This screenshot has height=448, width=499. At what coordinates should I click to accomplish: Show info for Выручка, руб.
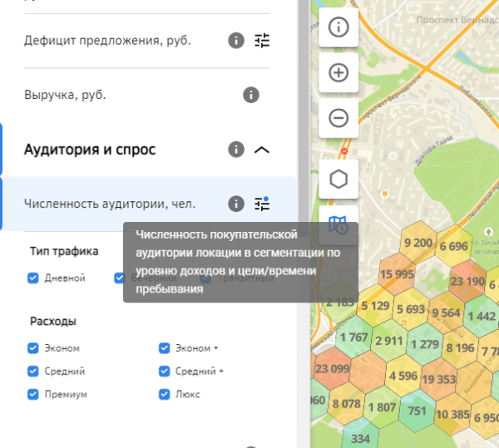pyautogui.click(x=251, y=95)
